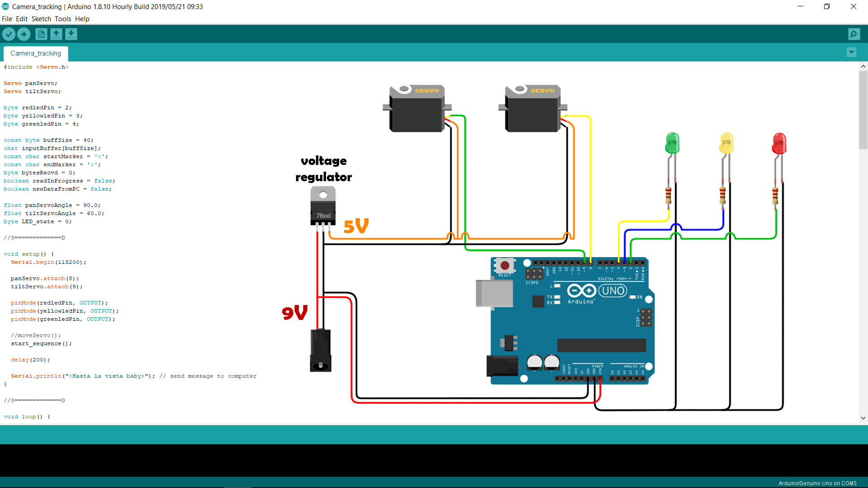The width and height of the screenshot is (868, 488).
Task: Open the Help menu
Action: (x=82, y=19)
